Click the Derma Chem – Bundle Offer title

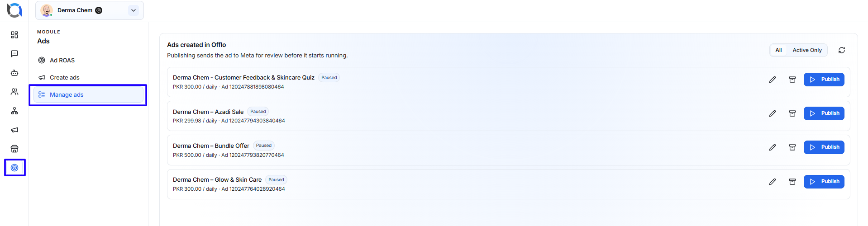211,146
